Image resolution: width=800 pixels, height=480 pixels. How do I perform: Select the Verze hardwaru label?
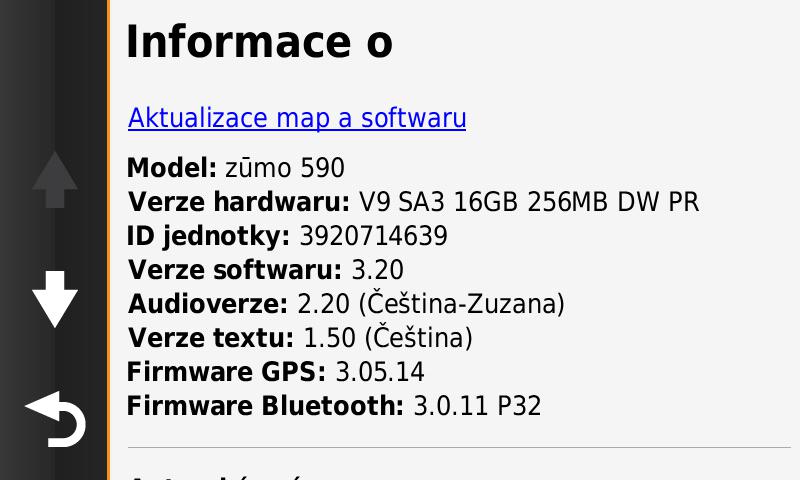click(239, 202)
